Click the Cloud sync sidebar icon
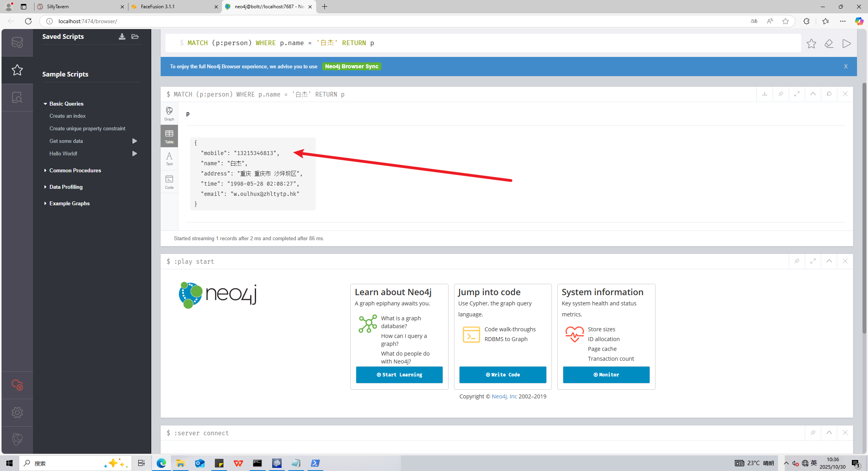Viewport: 868px width, 471px height. tap(17, 385)
